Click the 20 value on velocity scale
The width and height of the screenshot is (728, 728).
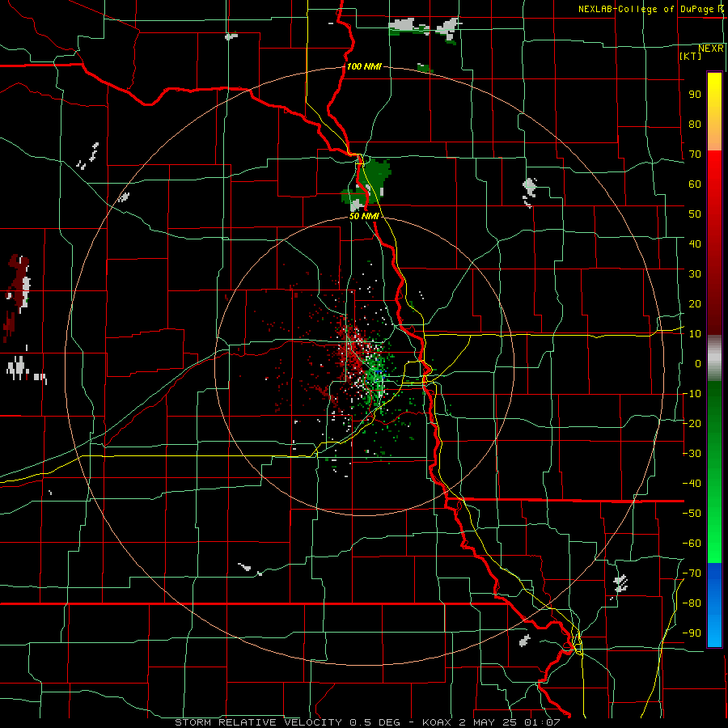(x=695, y=304)
